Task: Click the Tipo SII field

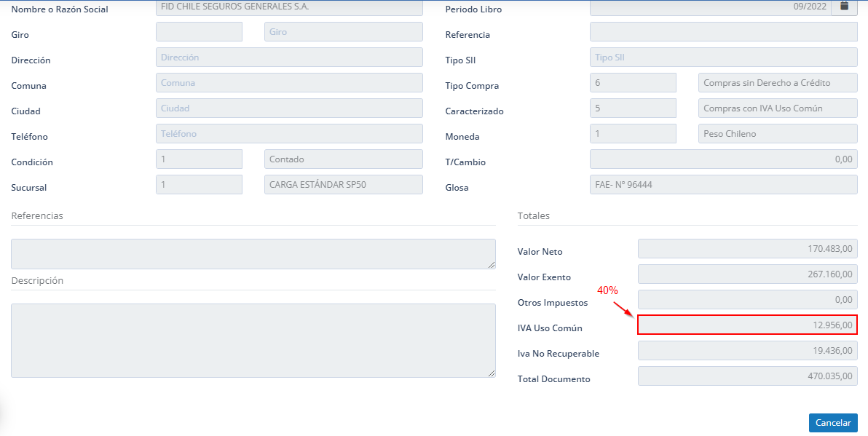Action: (x=723, y=58)
